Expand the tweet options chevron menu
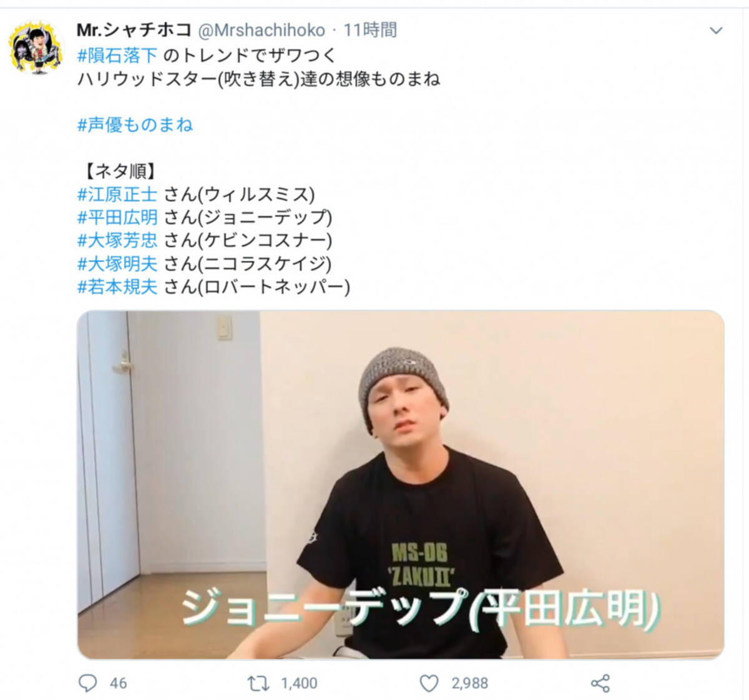The height and width of the screenshot is (700, 749). [716, 30]
